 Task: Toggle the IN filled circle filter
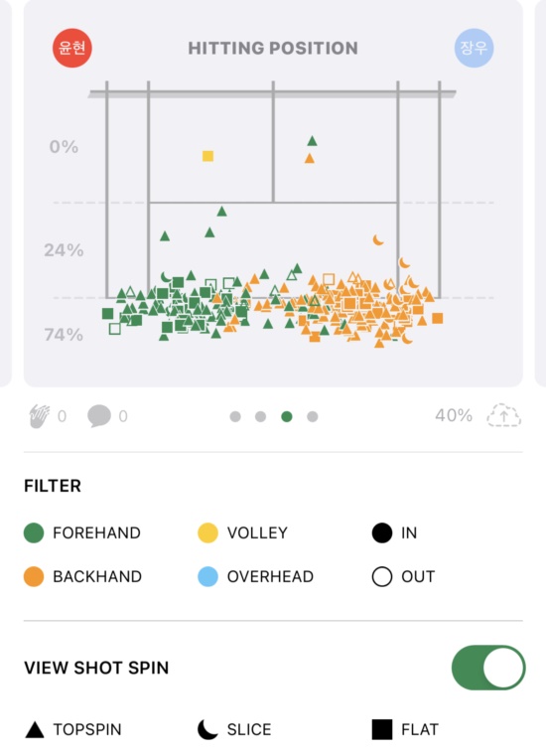click(381, 532)
